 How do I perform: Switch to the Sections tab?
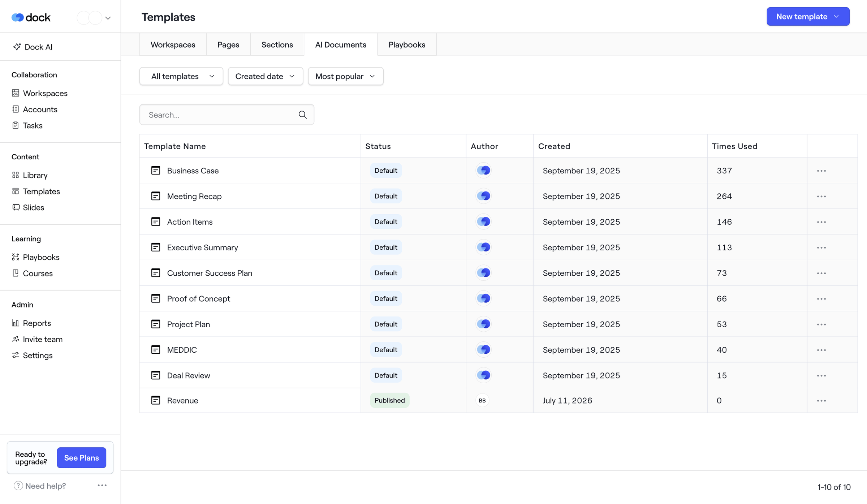click(x=277, y=44)
